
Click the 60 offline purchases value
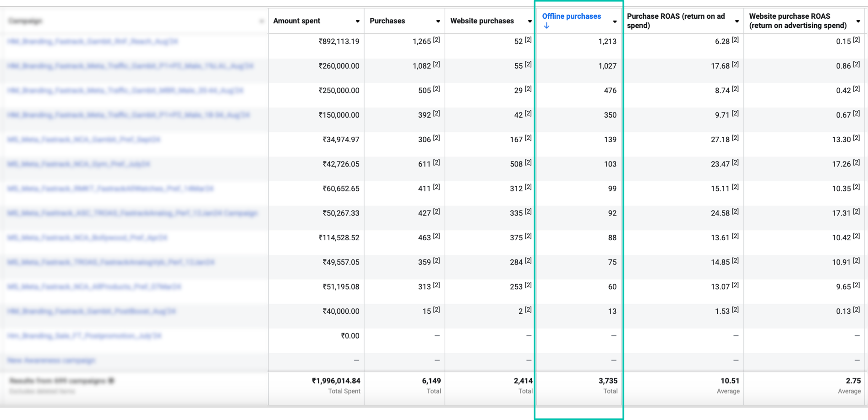click(612, 287)
